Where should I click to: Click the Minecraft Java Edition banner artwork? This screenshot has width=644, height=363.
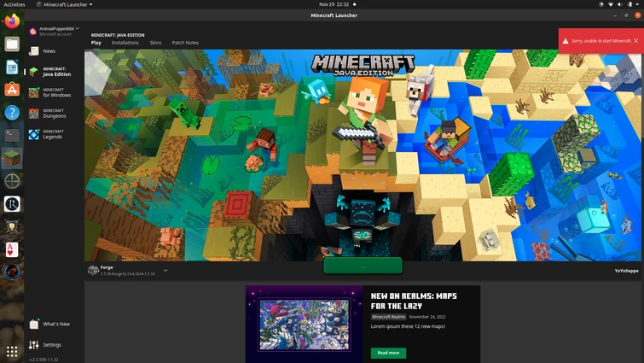[363, 155]
